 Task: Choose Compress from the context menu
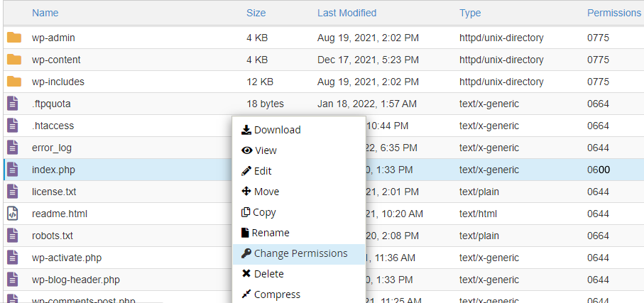tap(276, 294)
